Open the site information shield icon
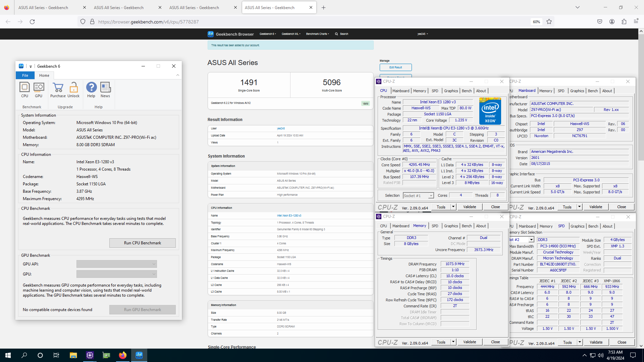Viewport: 644px width, 362px height. pyautogui.click(x=83, y=22)
